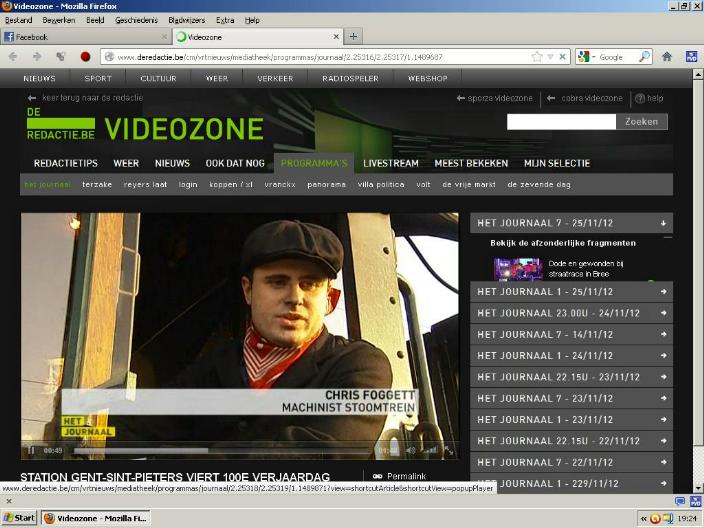Open the SPORT top navigation link
This screenshot has height=528, width=704.
click(98, 78)
